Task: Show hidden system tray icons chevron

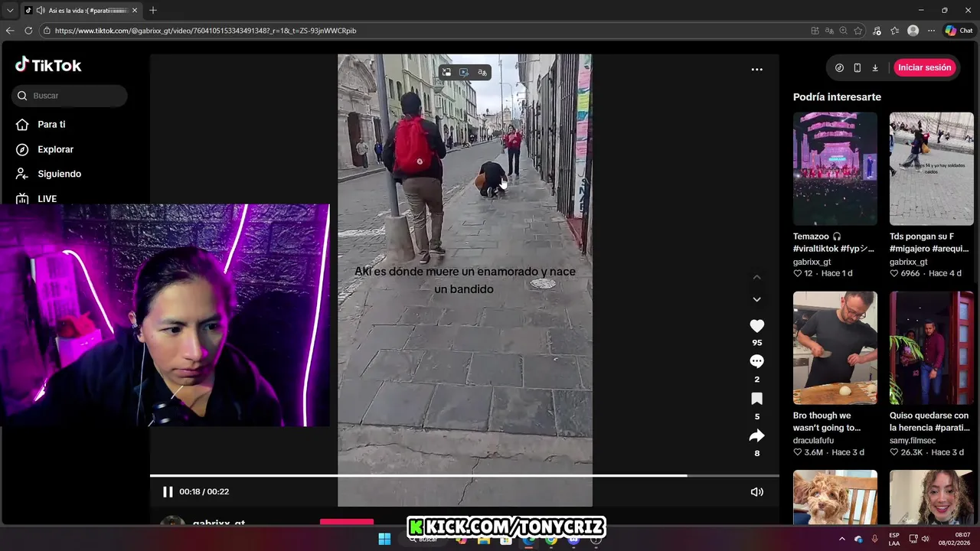Action: pyautogui.click(x=842, y=539)
